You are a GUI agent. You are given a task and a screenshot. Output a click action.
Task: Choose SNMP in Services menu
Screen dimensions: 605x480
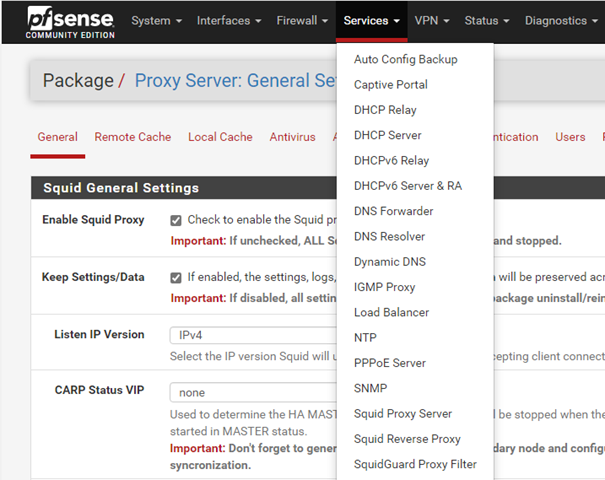click(x=370, y=388)
